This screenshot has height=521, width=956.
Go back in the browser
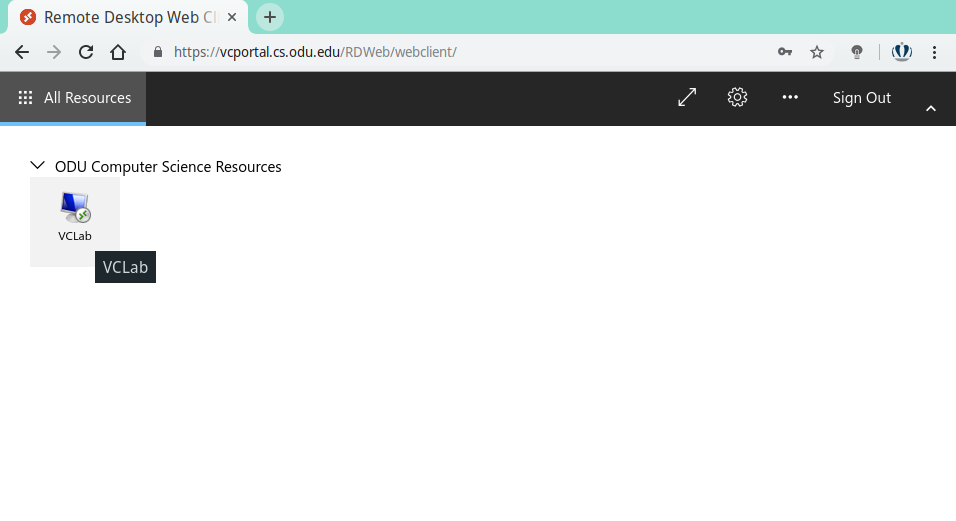[22, 52]
